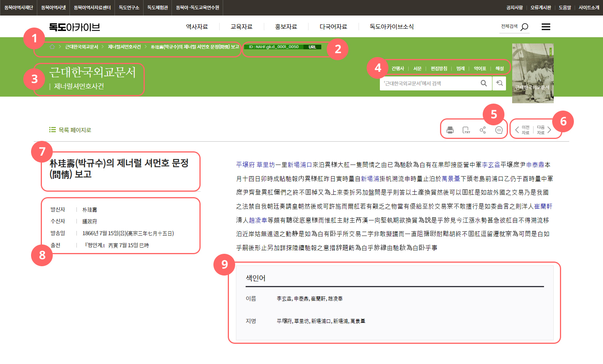The image size is (603, 364).
Task: Select the home icon in the breadcrumb
Action: (52, 47)
